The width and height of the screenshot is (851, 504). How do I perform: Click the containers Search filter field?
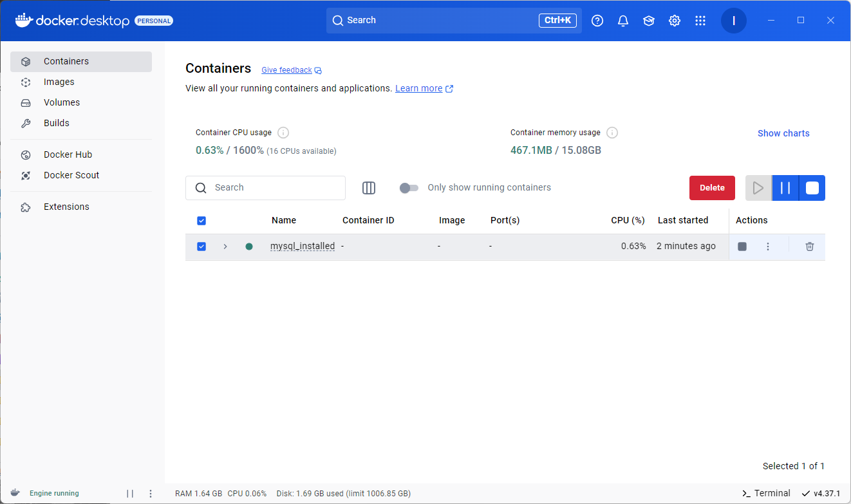[265, 188]
